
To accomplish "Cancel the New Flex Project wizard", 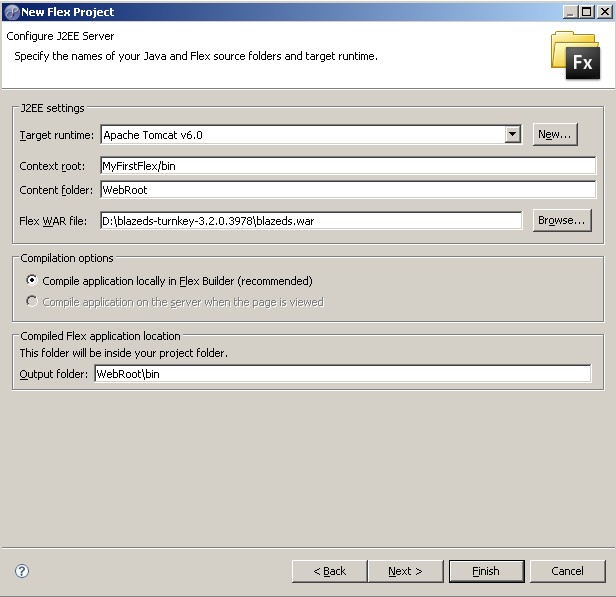I will pos(568,571).
